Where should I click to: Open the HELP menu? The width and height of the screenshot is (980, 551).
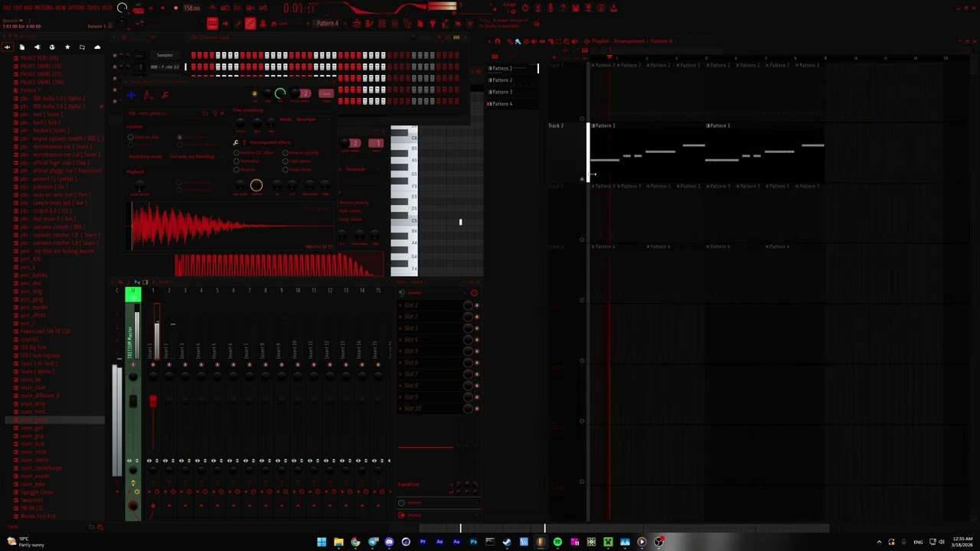(x=106, y=8)
